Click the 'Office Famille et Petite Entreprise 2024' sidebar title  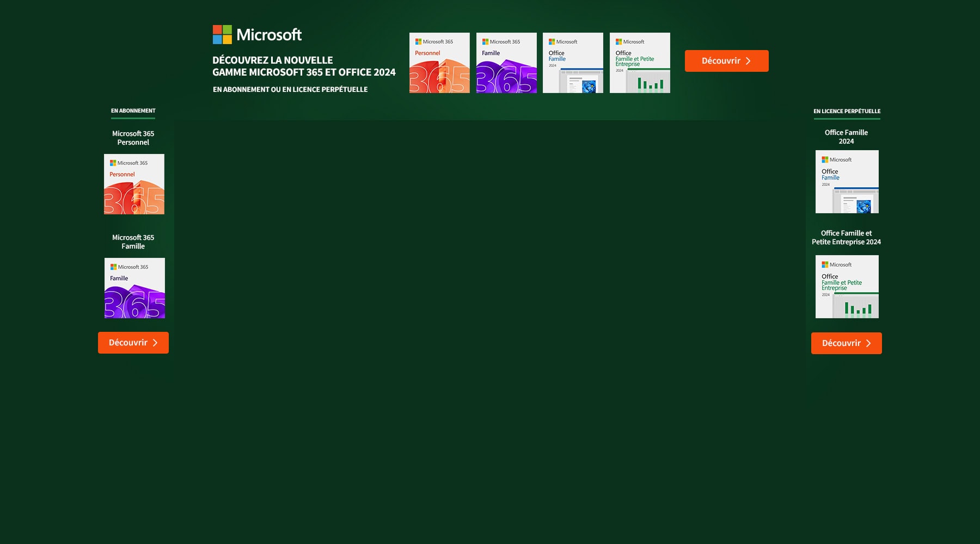846,238
